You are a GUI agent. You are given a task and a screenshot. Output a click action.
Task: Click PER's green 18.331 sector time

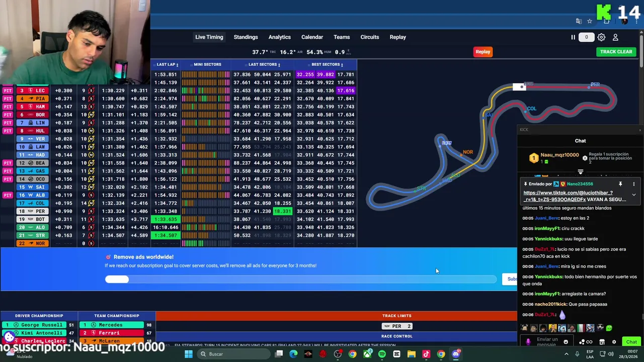tap(282, 211)
